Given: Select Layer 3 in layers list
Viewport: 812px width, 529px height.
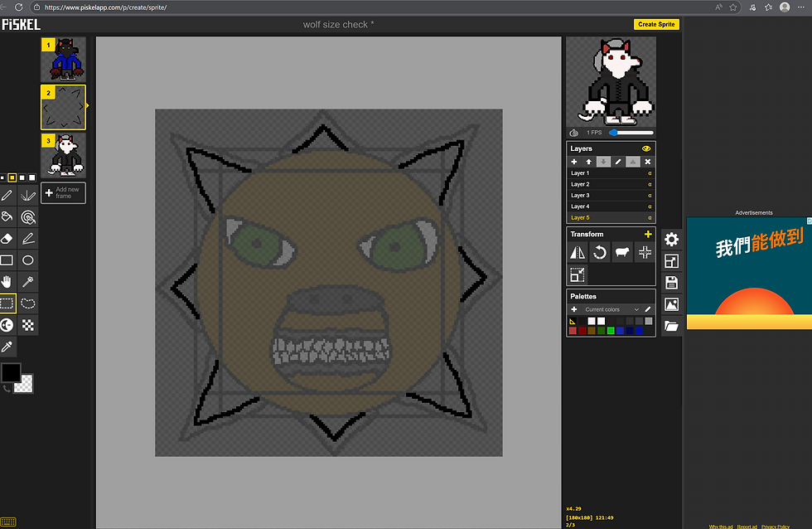Looking at the screenshot, I should click(x=611, y=196).
